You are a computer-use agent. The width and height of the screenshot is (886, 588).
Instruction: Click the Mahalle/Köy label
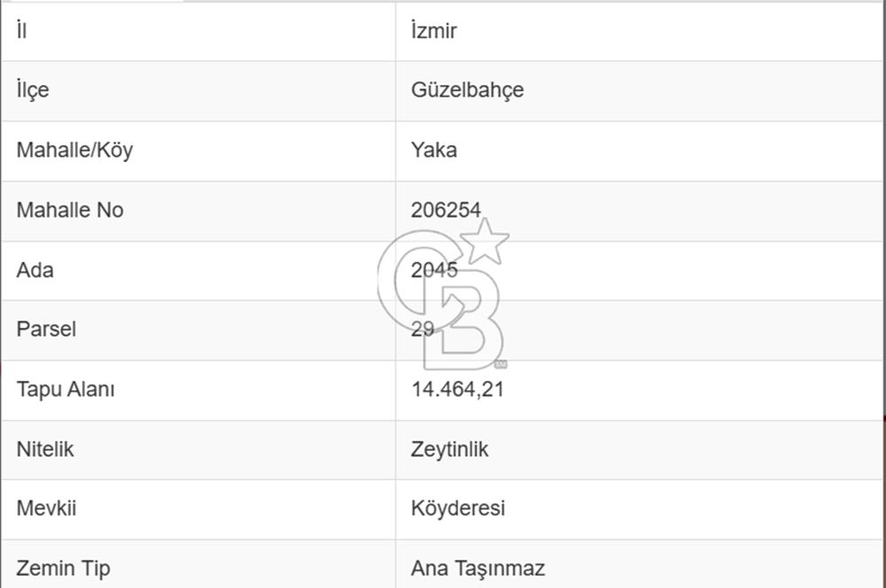(74, 150)
